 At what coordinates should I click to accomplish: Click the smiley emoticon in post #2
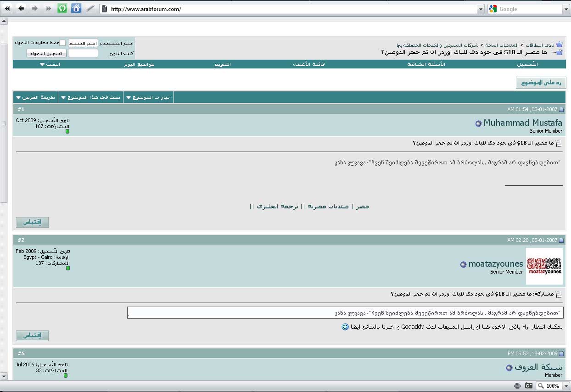[345, 327]
